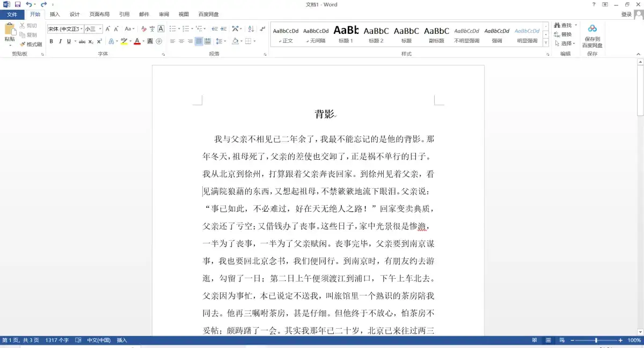644x348 pixels.
Task: Open the font size dropdown
Action: [101, 29]
